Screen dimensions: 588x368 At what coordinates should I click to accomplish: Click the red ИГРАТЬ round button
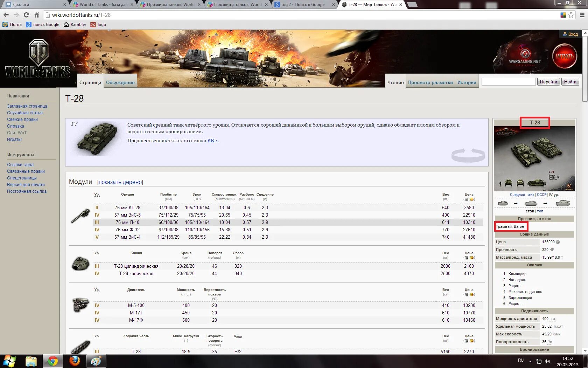[565, 56]
